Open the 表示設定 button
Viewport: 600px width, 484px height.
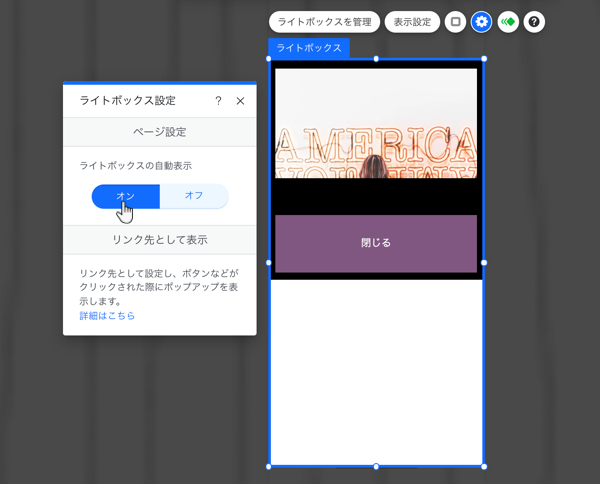pyautogui.click(x=412, y=21)
